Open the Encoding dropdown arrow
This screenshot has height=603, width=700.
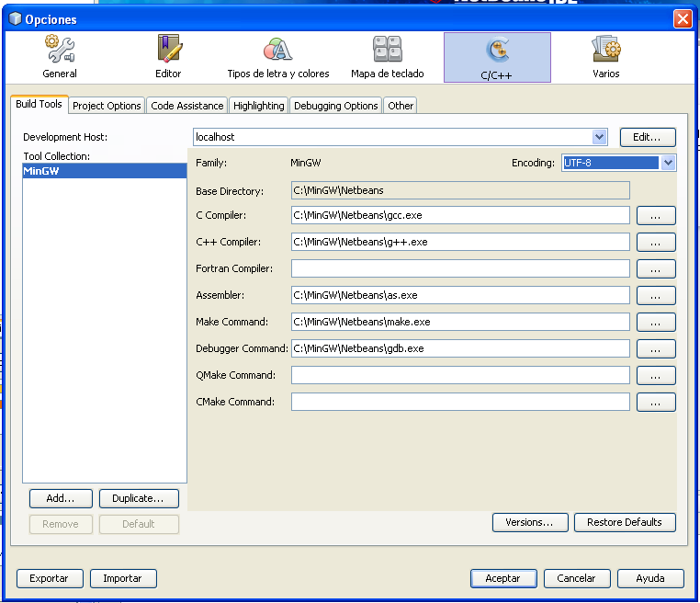click(668, 163)
